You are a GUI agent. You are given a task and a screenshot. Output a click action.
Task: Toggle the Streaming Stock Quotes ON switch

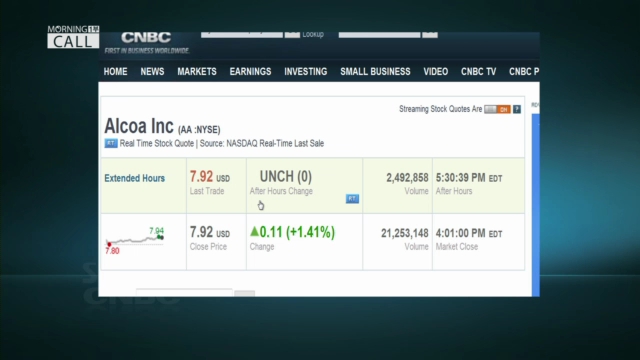tap(497, 109)
